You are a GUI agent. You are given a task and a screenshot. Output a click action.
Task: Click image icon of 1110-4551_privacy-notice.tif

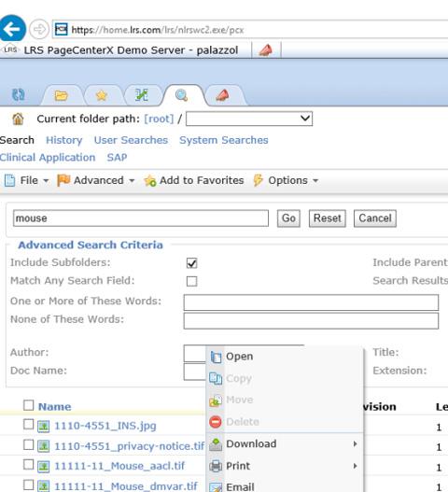[x=44, y=446]
